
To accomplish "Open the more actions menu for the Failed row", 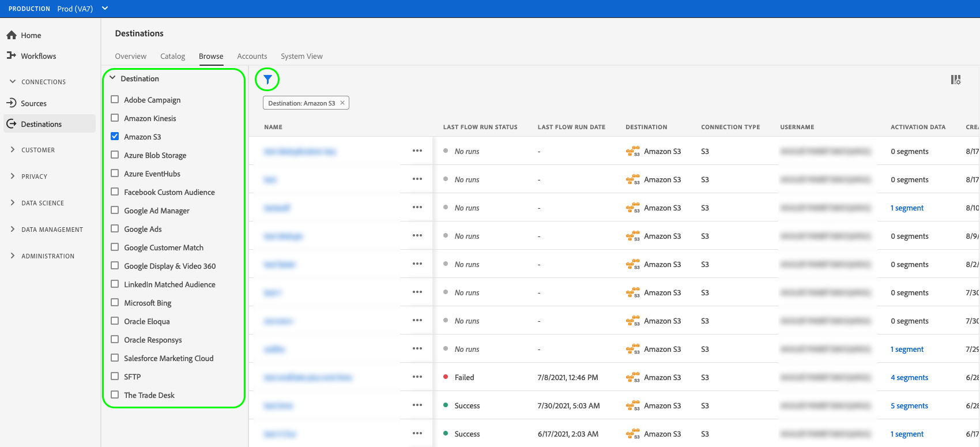I will coord(417,377).
